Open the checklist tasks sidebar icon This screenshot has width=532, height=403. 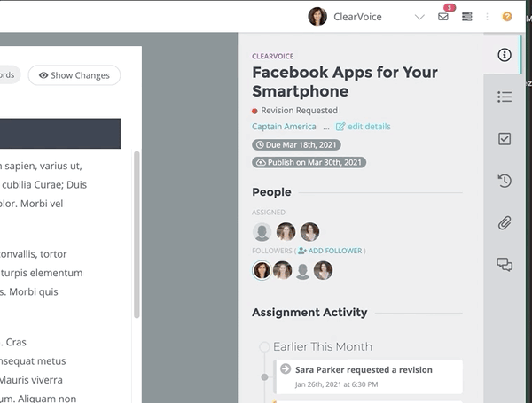pyautogui.click(x=505, y=139)
